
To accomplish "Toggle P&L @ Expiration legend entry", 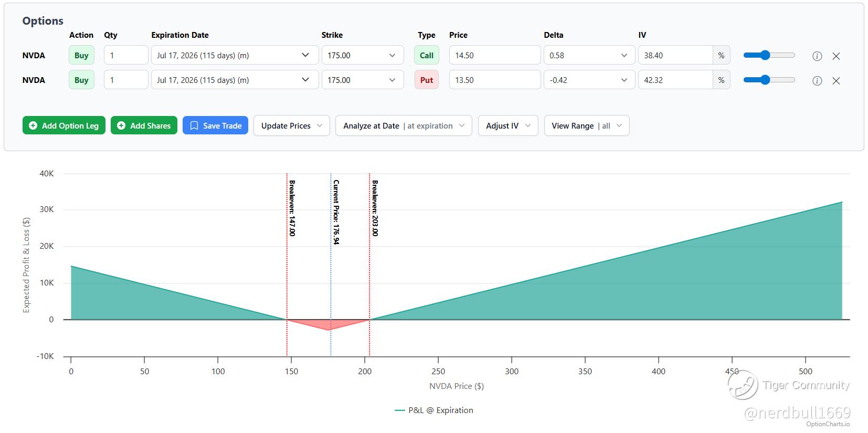I will pyautogui.click(x=434, y=410).
